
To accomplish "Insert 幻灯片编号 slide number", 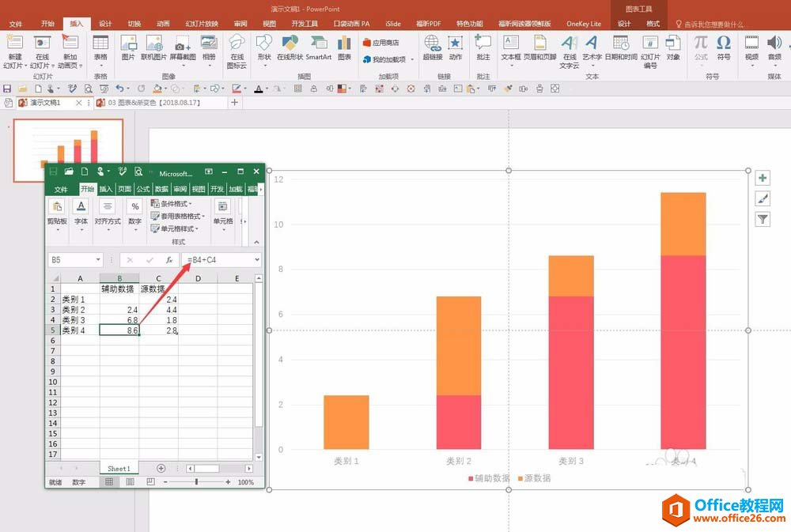I will coord(650,43).
